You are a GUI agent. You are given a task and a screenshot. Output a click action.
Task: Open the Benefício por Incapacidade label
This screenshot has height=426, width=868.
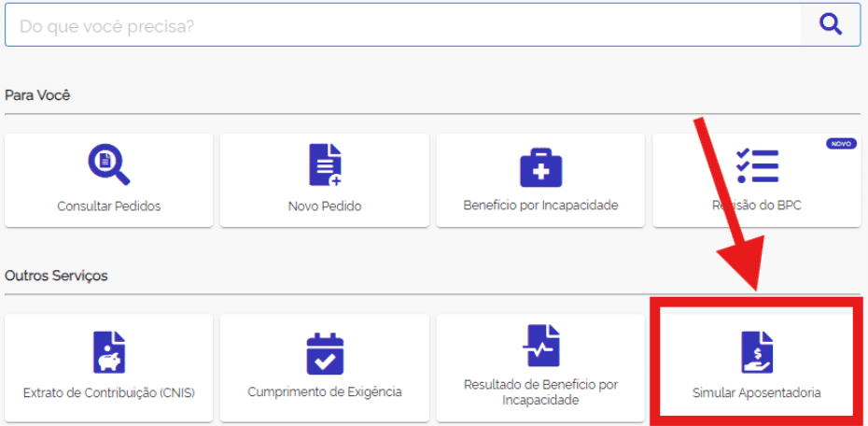(x=540, y=206)
